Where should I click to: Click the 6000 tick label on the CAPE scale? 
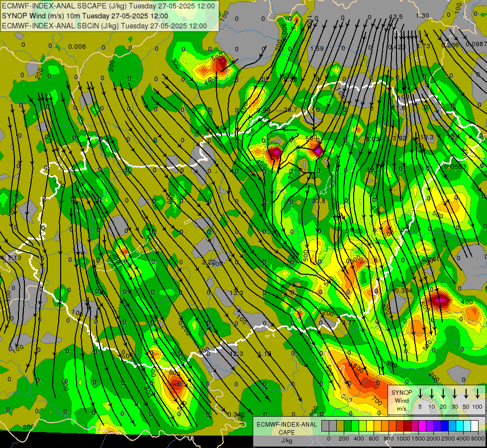coord(478,439)
